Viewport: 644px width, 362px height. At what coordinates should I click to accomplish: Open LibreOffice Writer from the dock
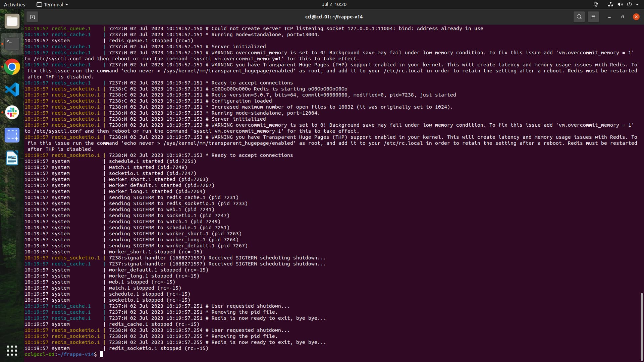12,158
